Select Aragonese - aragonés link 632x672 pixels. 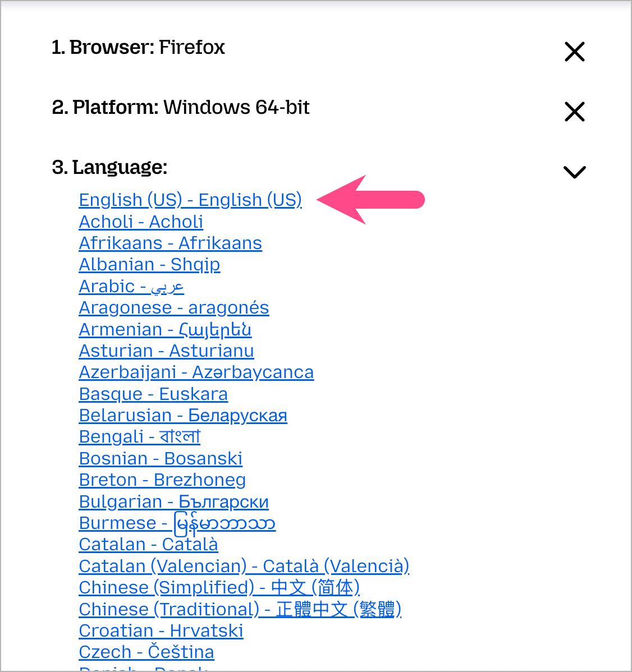tap(174, 307)
